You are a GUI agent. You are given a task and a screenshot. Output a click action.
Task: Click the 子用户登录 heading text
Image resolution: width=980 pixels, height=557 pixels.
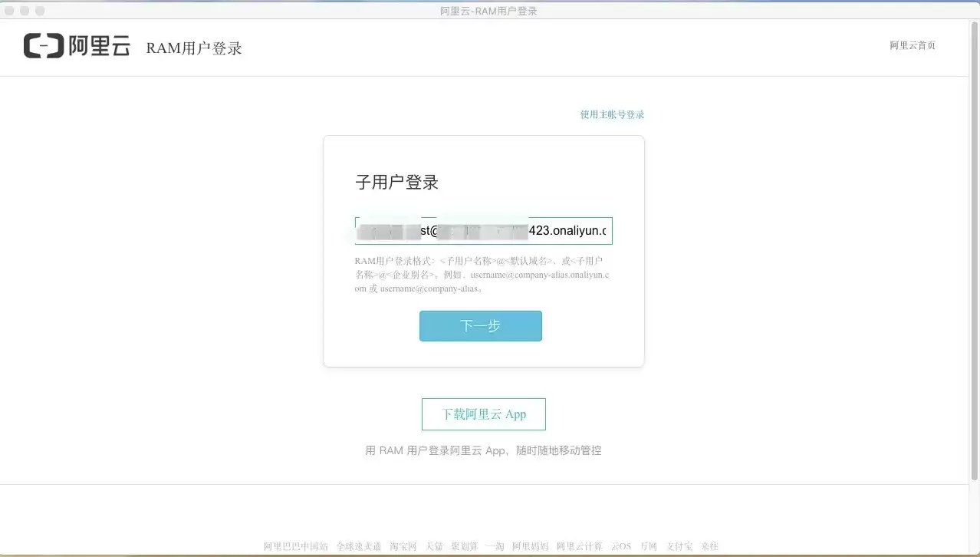(x=396, y=183)
